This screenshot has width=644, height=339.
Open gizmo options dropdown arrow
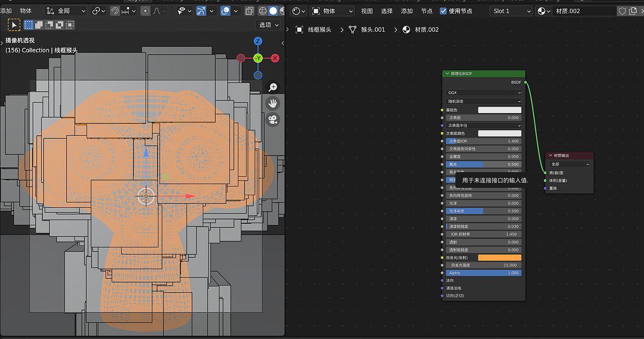211,11
